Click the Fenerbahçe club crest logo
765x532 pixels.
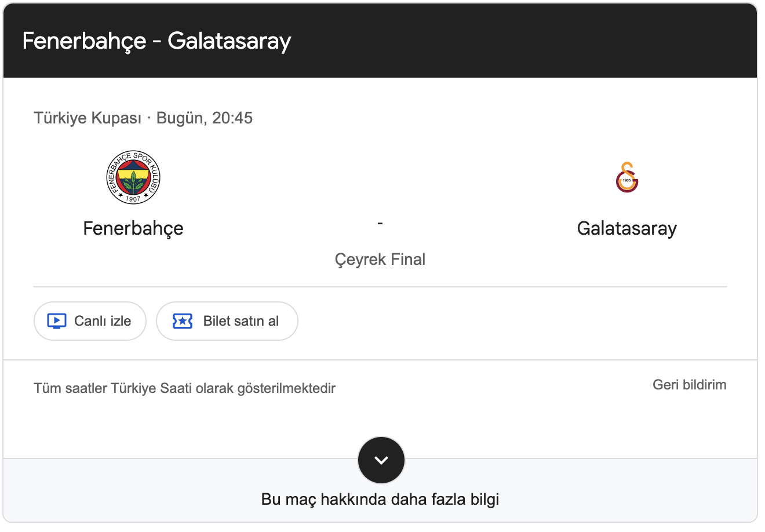133,177
